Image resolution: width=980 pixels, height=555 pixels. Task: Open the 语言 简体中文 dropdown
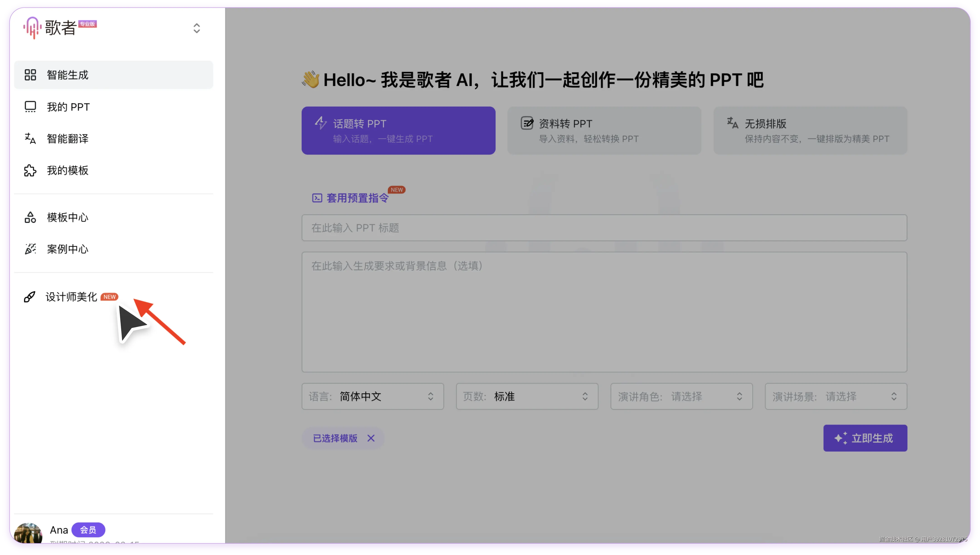click(x=372, y=396)
